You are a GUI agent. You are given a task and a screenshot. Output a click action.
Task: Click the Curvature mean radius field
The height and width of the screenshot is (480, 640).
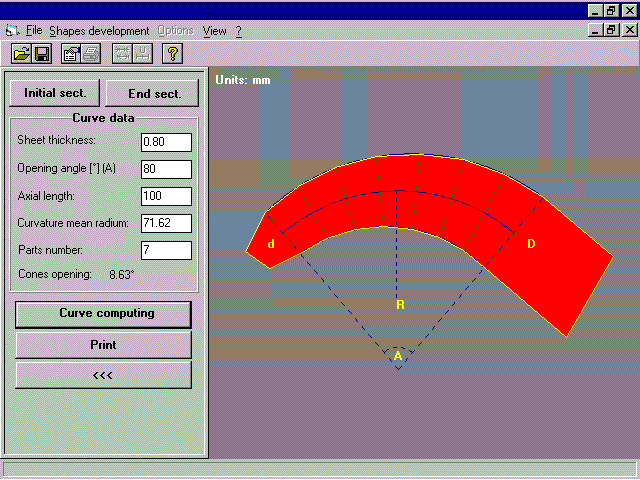point(166,223)
